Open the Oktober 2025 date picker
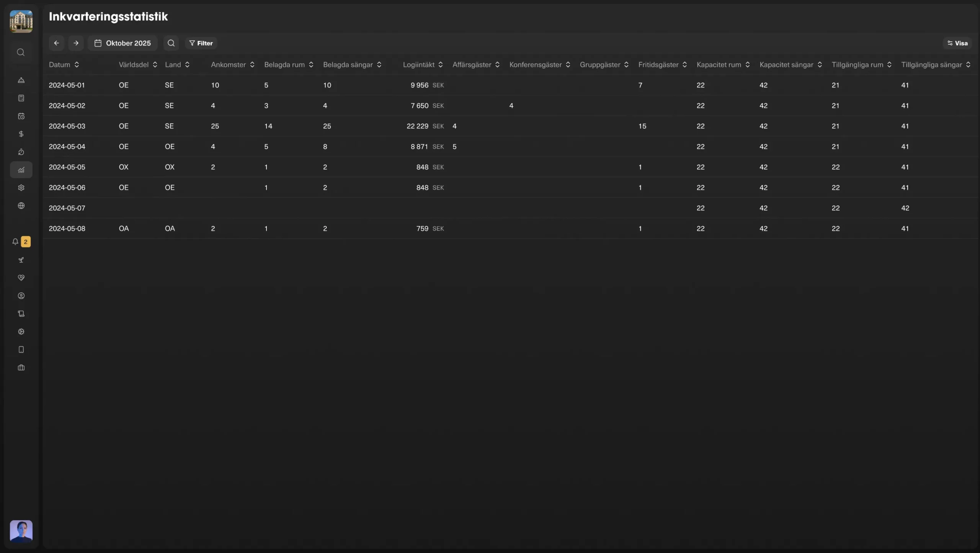This screenshot has width=980, height=553. 122,43
